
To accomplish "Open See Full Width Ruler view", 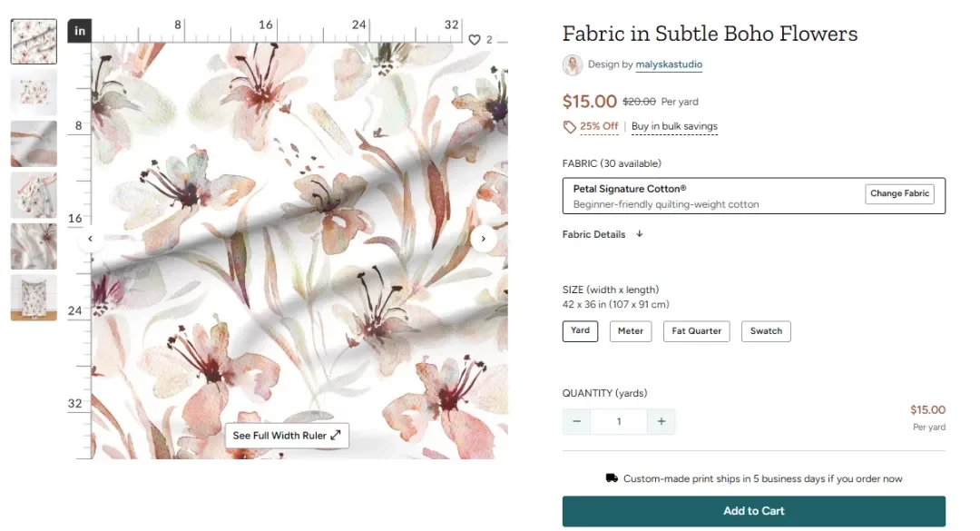I will point(287,436).
